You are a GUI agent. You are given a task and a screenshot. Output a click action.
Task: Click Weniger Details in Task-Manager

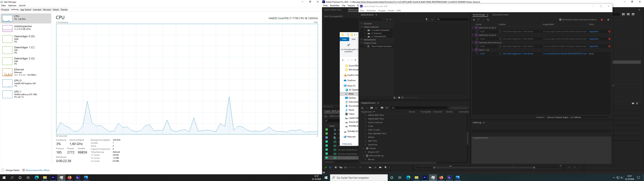(11, 170)
